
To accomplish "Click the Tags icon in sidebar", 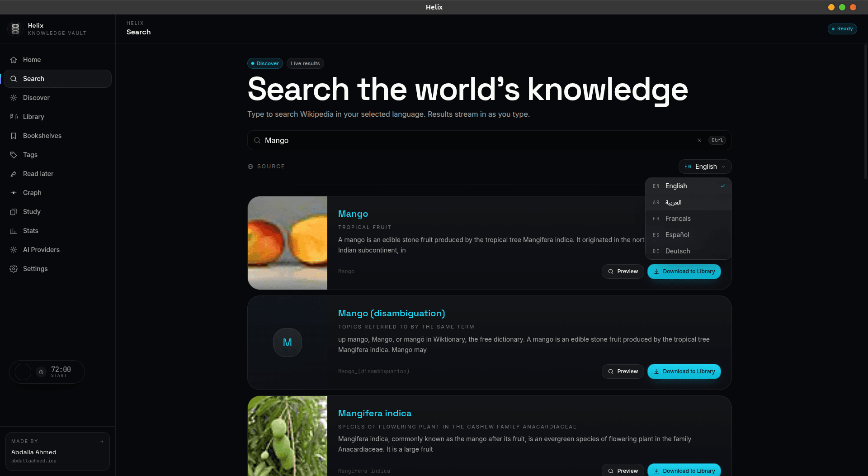I will pyautogui.click(x=14, y=155).
